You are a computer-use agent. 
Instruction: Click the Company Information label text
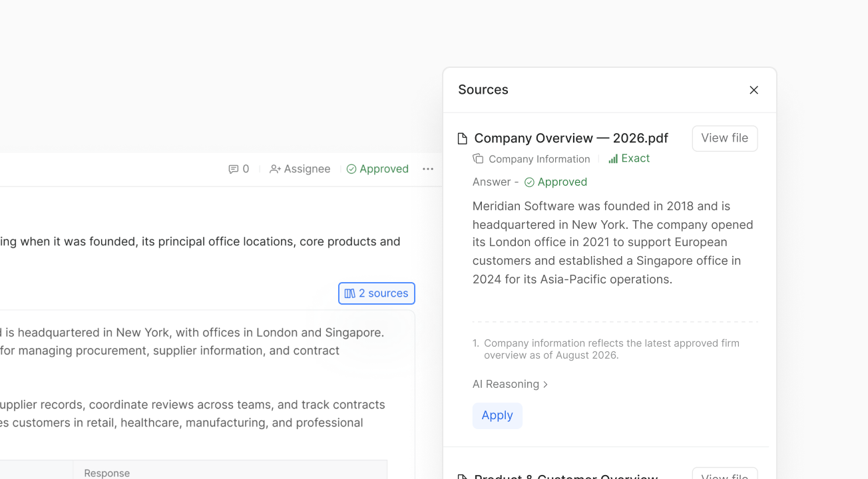(539, 159)
